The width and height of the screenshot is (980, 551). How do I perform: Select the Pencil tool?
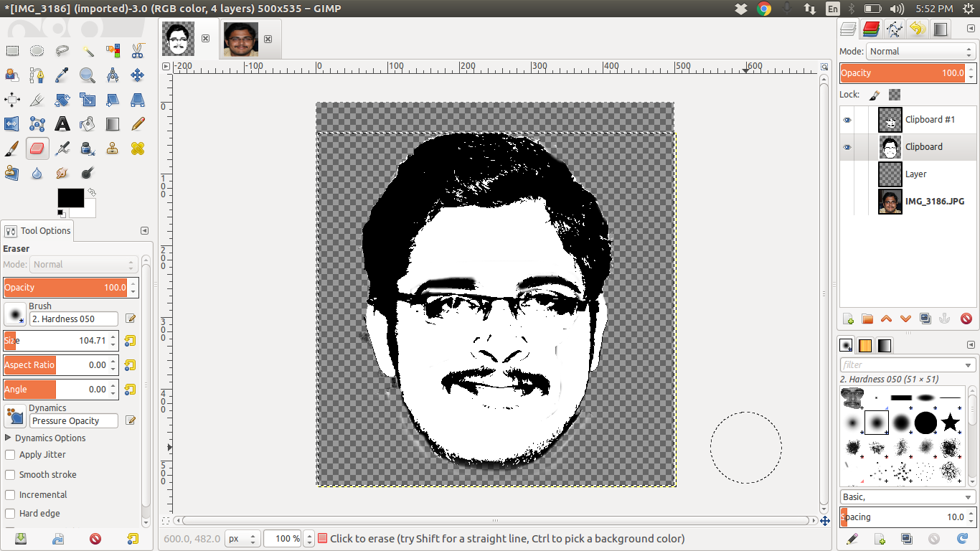coord(136,123)
